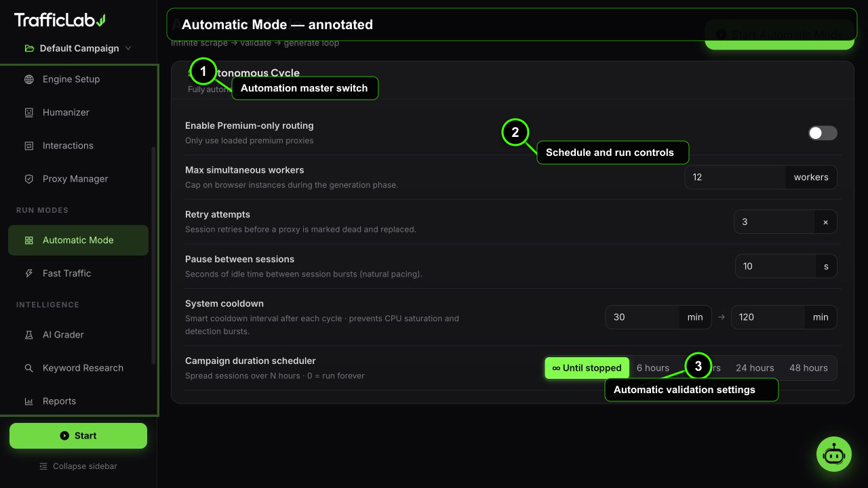This screenshot has width=868, height=488.
Task: Click the Retry attempts input field
Action: click(x=774, y=222)
